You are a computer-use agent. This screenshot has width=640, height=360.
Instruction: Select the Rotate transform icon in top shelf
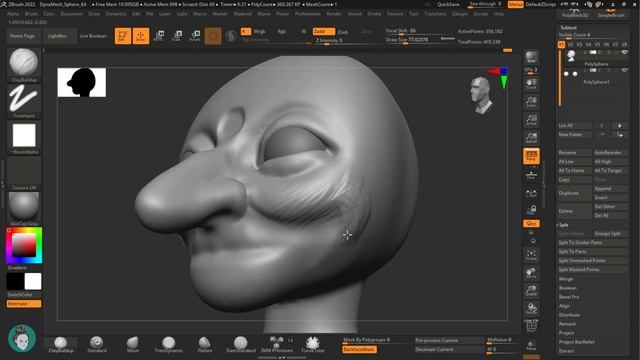(x=195, y=36)
